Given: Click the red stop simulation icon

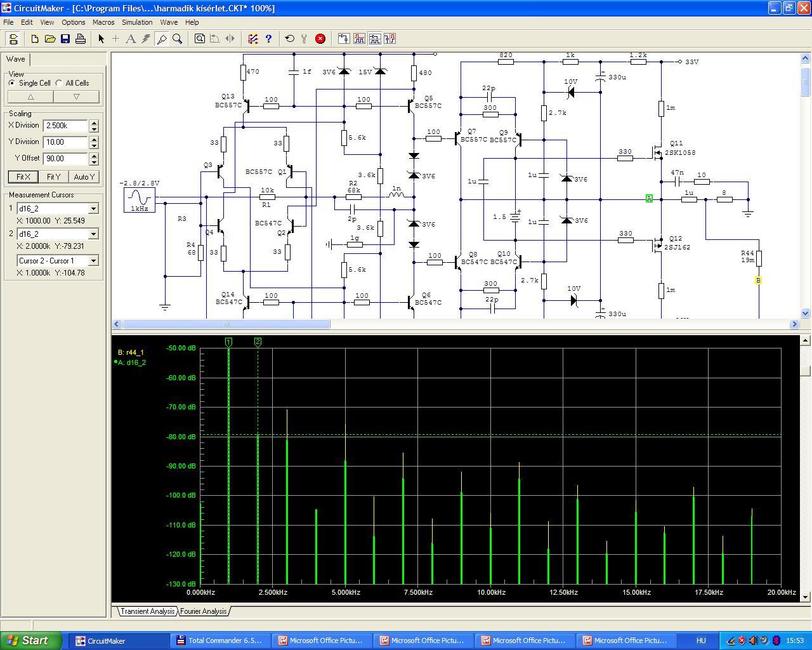Looking at the screenshot, I should point(320,39).
